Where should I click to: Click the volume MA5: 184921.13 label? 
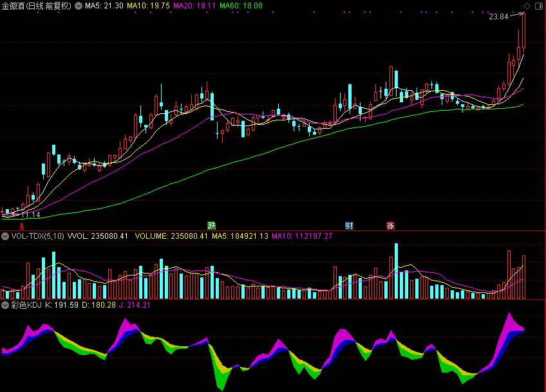[240, 236]
